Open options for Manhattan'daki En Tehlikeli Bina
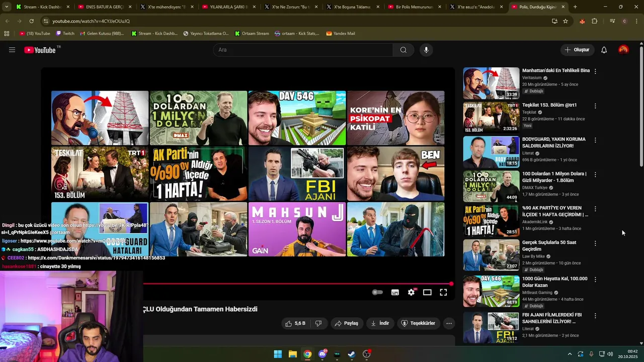Image resolution: width=644 pixels, height=362 pixels. click(x=595, y=71)
